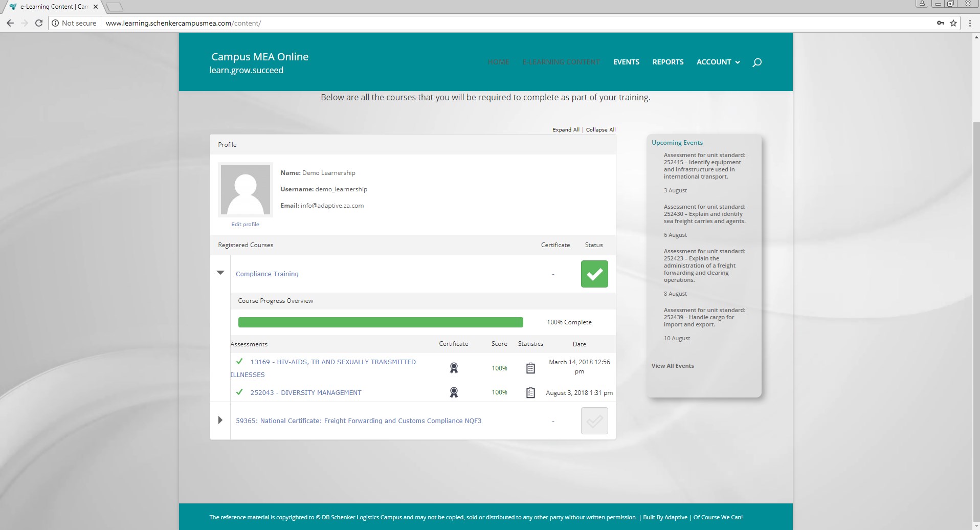Collapse the Compliance Training course row
Viewport: 980px width, 530px height.
click(x=220, y=273)
